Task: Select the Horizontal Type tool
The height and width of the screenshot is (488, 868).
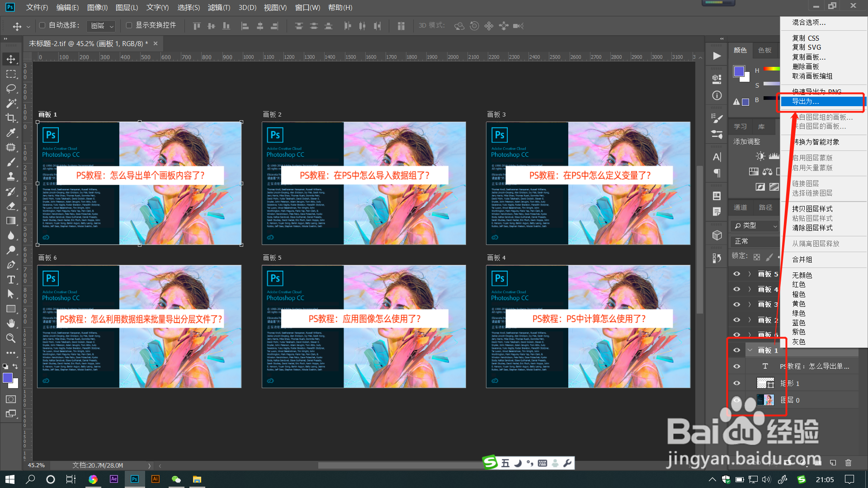Action: (11, 280)
